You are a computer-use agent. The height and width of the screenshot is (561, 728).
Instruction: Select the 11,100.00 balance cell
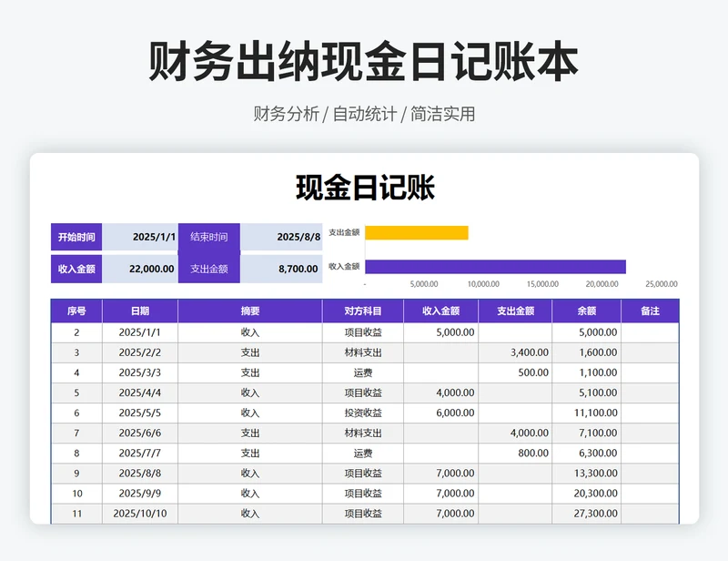click(587, 413)
